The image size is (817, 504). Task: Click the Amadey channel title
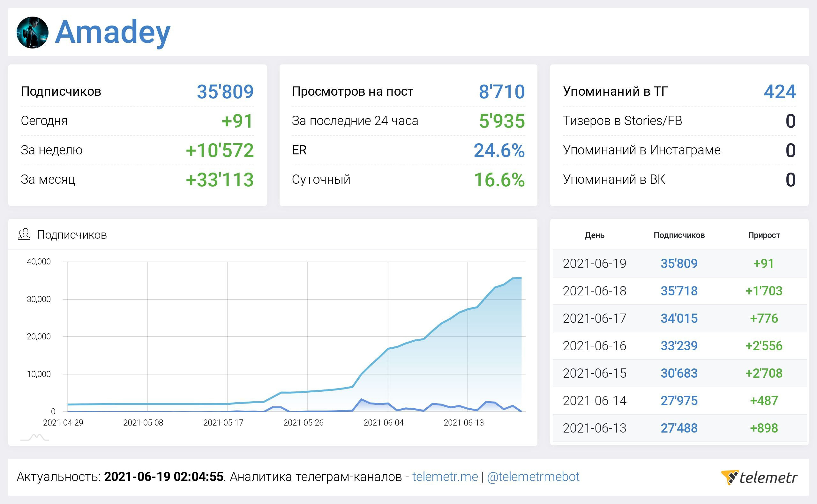pyautogui.click(x=113, y=32)
